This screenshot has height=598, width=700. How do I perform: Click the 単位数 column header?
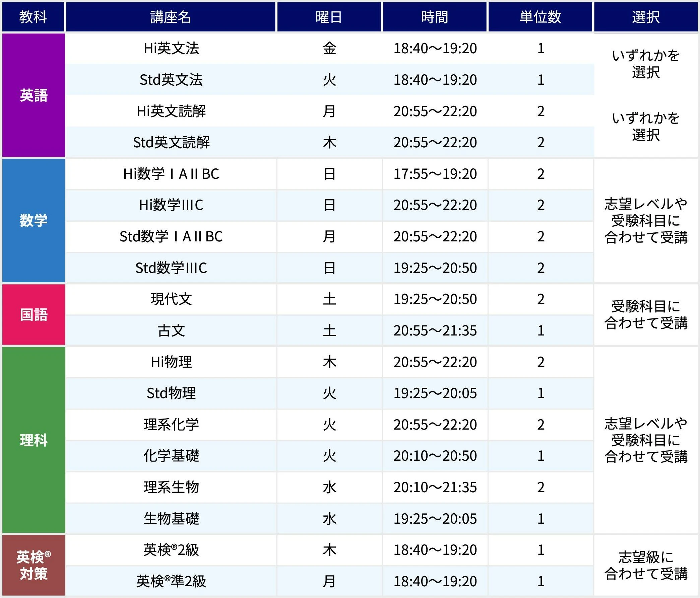(x=540, y=17)
